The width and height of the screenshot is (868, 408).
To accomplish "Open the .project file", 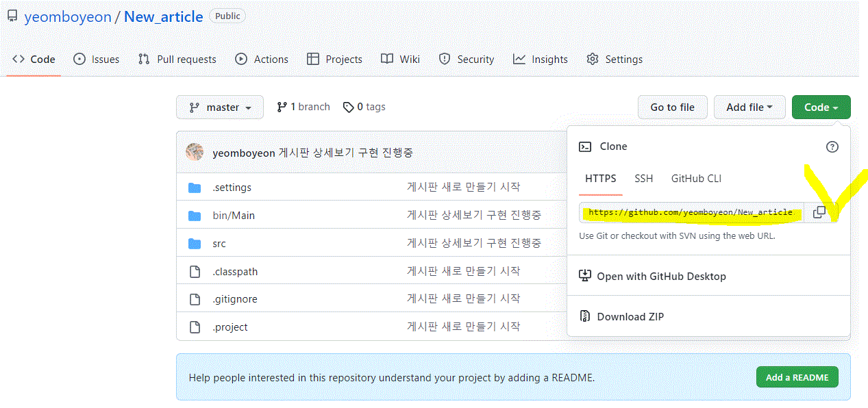I will [230, 327].
